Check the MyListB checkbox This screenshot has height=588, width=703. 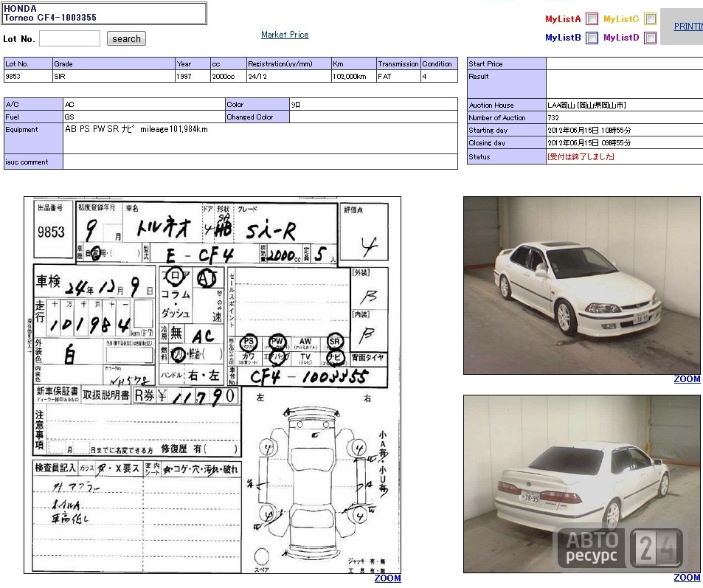pyautogui.click(x=592, y=38)
